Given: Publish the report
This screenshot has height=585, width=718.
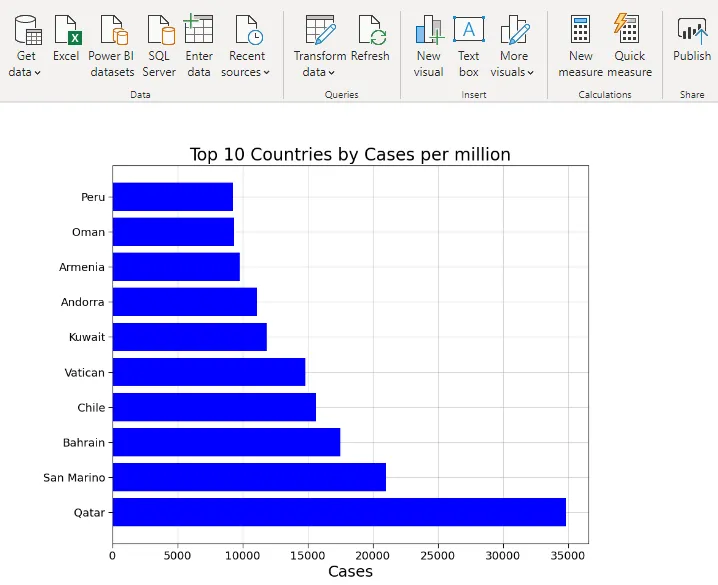Looking at the screenshot, I should click(x=691, y=30).
